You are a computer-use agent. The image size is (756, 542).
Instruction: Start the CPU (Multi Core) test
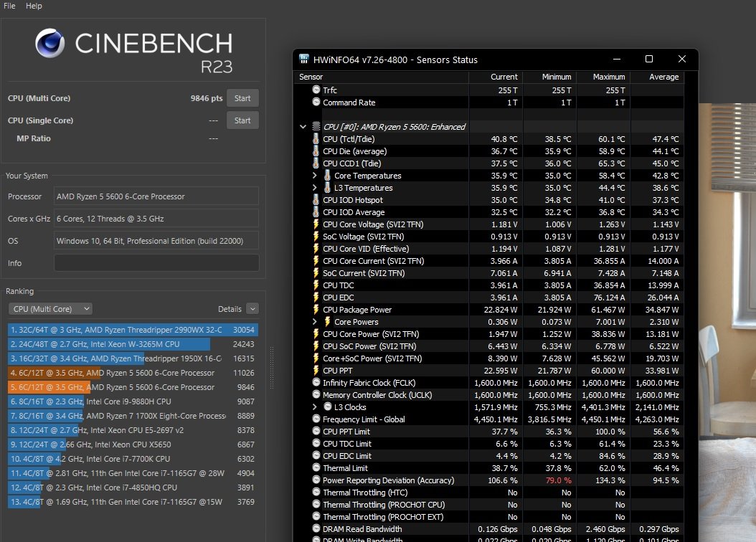[x=242, y=98]
